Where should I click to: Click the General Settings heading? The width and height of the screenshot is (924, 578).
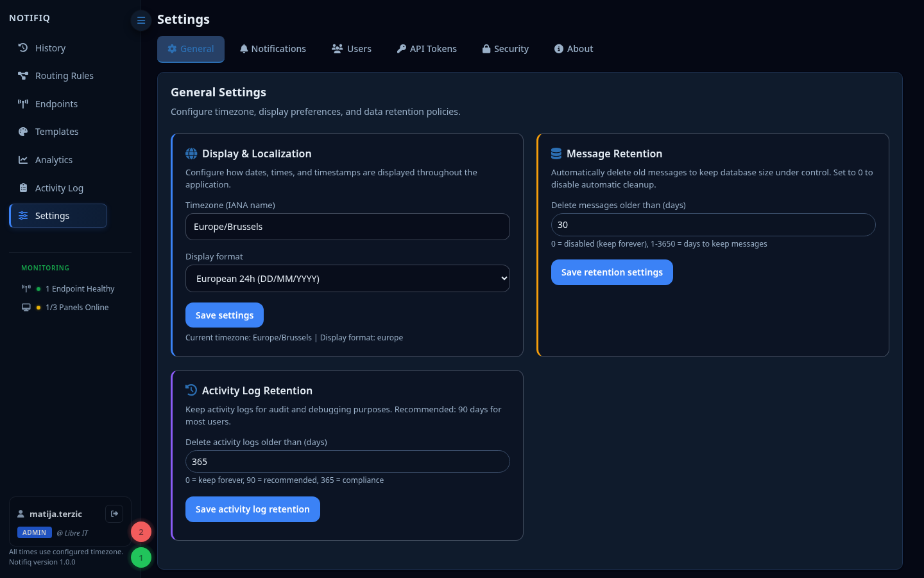pyautogui.click(x=218, y=92)
